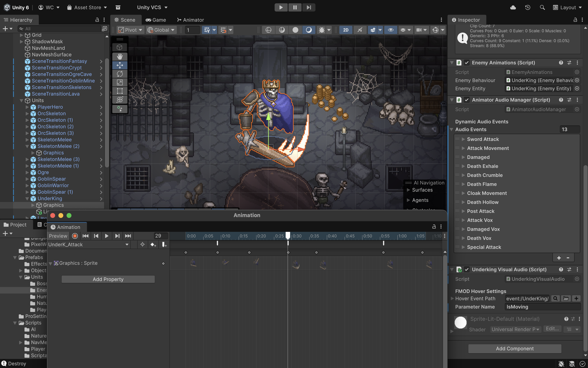
Task: Toggle scene visibility eye button
Action: [391, 30]
